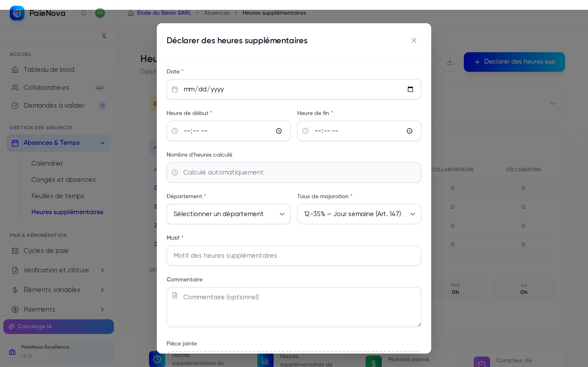Go to Congés et absences
This screenshot has height=367, width=588.
coord(63,180)
